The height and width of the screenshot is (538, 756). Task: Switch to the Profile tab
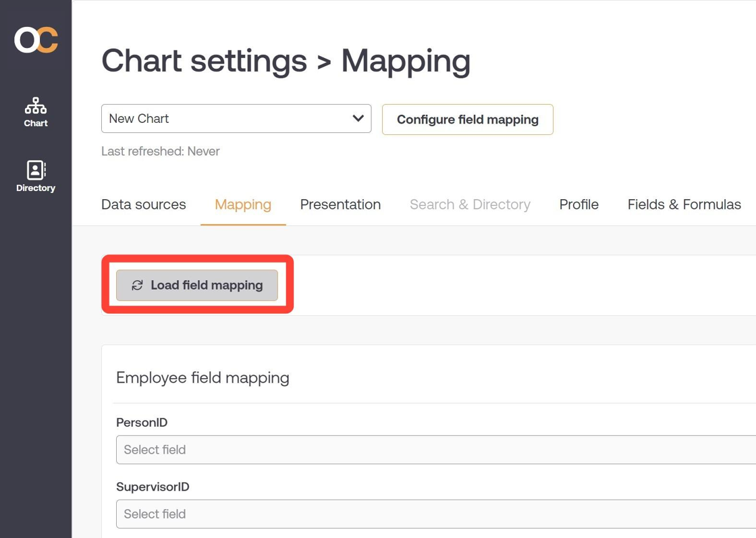[x=578, y=205]
